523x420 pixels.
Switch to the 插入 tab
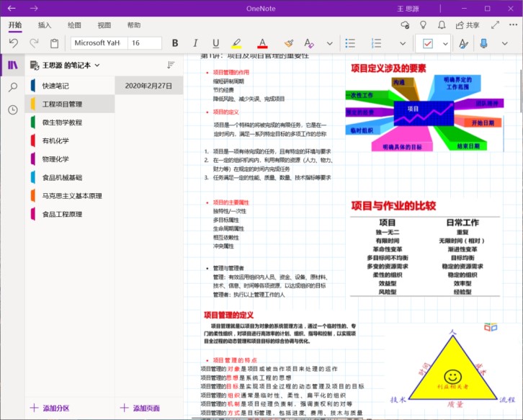(x=45, y=25)
